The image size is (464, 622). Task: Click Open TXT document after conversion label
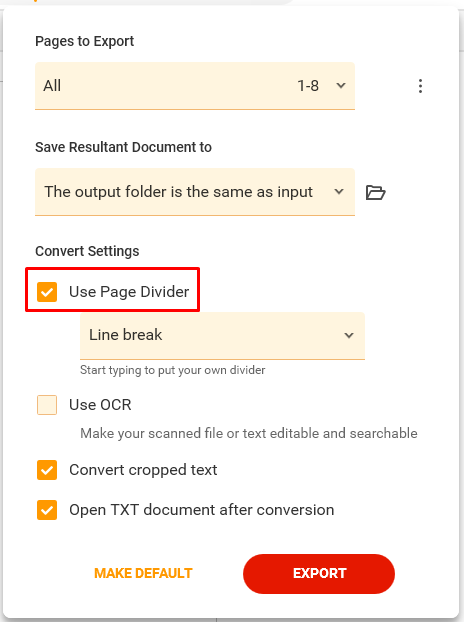click(x=201, y=510)
